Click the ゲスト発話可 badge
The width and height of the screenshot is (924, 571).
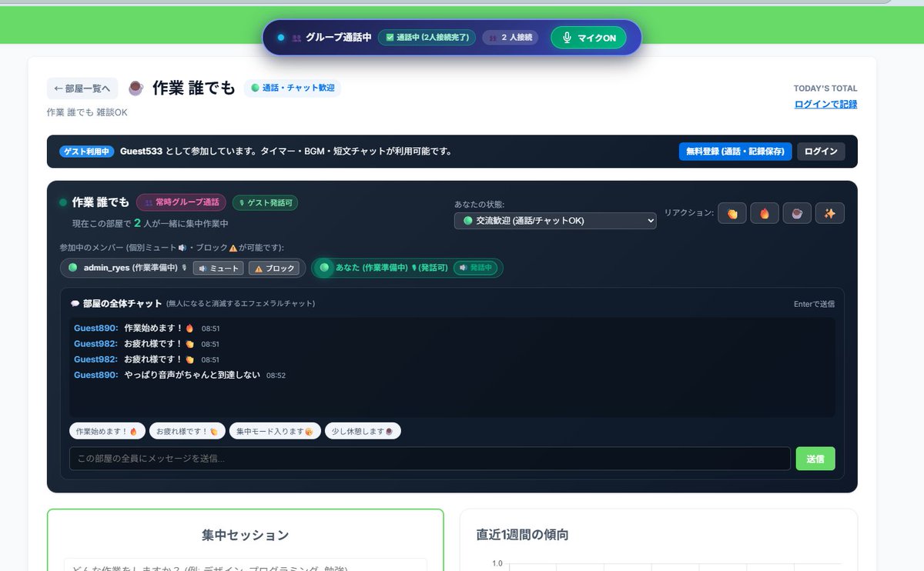tap(265, 202)
